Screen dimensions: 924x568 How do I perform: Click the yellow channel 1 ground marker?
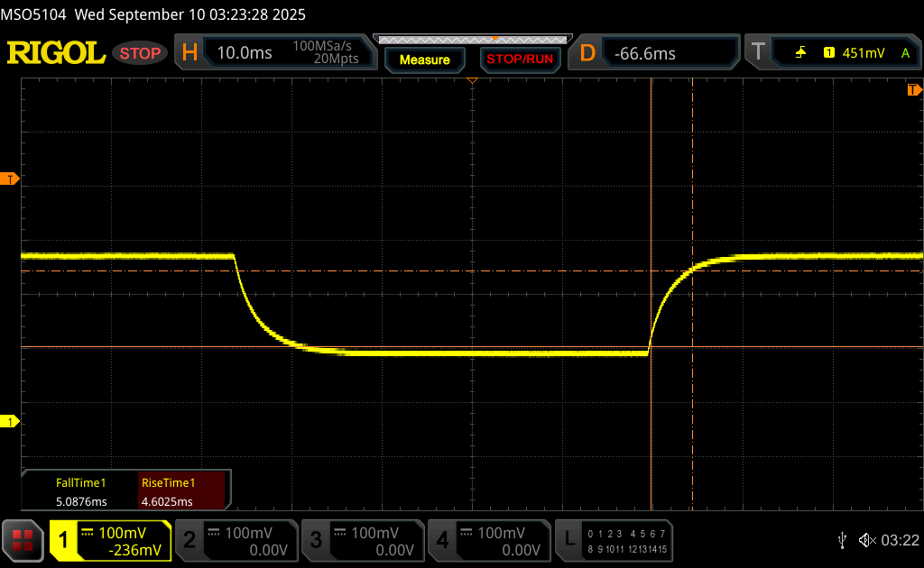[x=10, y=421]
